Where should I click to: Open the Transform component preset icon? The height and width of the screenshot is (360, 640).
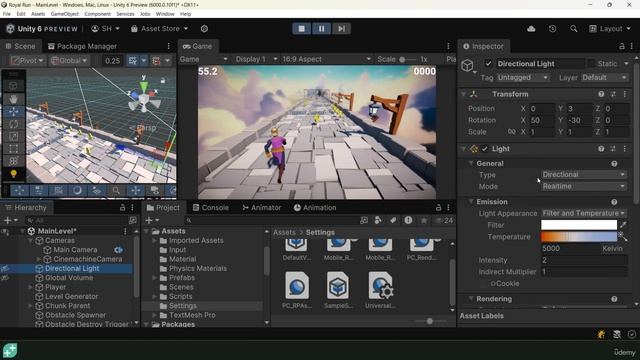click(613, 94)
